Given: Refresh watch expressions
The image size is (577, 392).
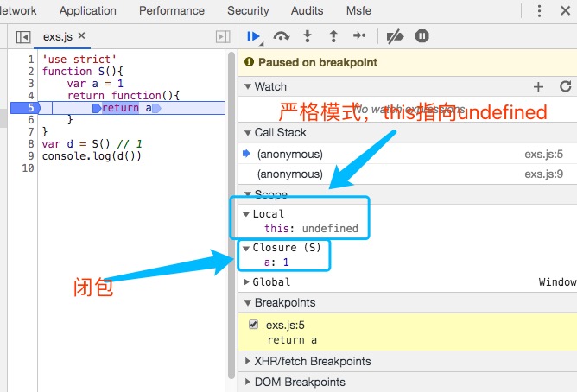Looking at the screenshot, I should [x=565, y=87].
